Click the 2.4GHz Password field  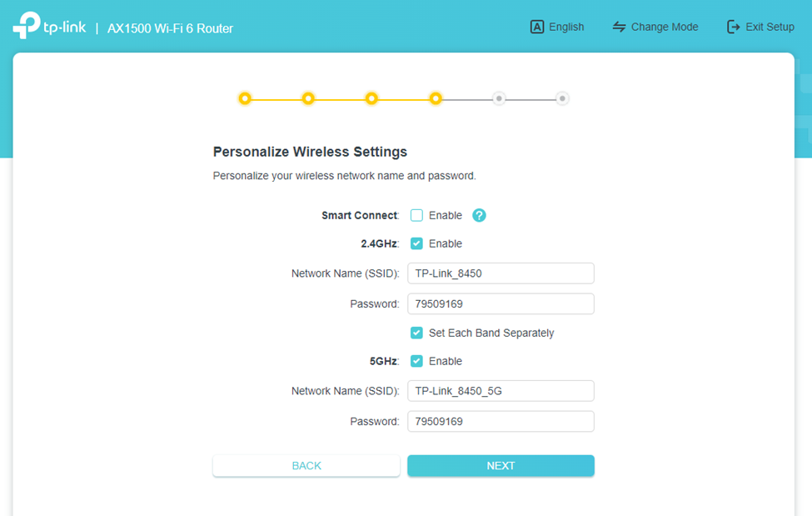(x=501, y=303)
